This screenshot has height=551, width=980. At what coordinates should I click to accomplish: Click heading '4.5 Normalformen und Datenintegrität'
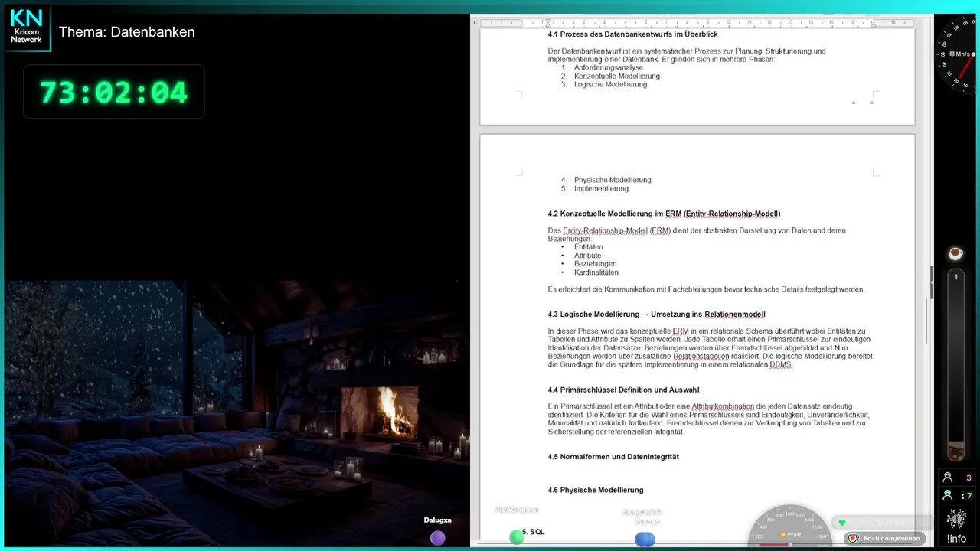[x=613, y=457]
